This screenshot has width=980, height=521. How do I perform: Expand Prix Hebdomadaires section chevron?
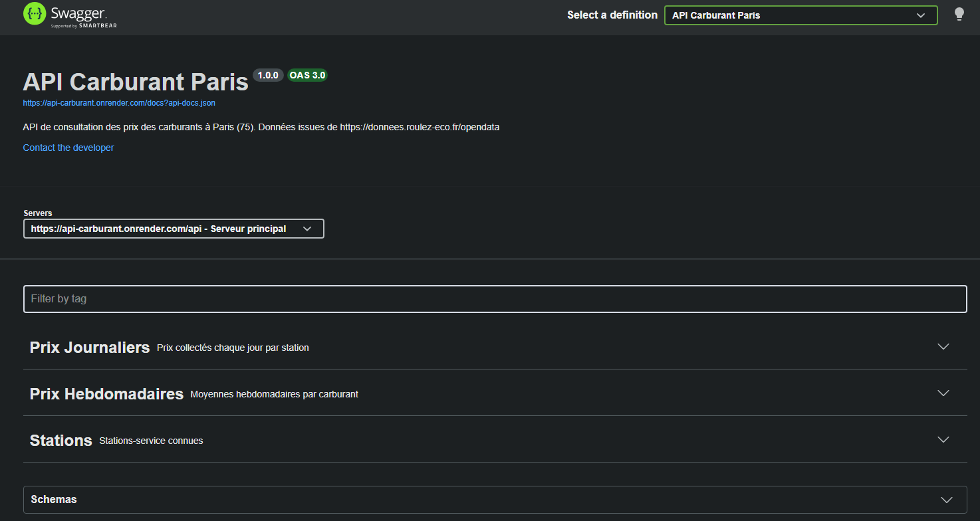(943, 393)
